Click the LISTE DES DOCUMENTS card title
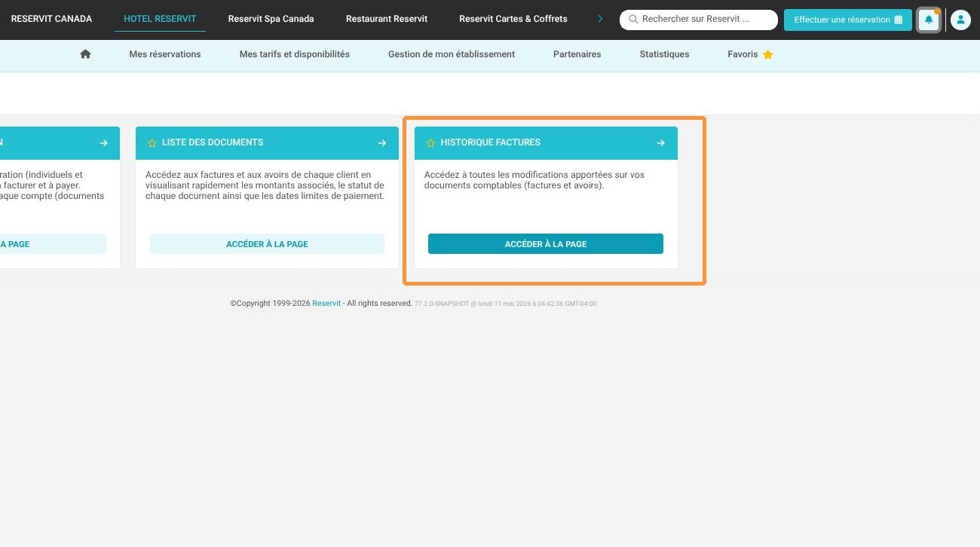Screen dimensions: 980x547 [213, 142]
